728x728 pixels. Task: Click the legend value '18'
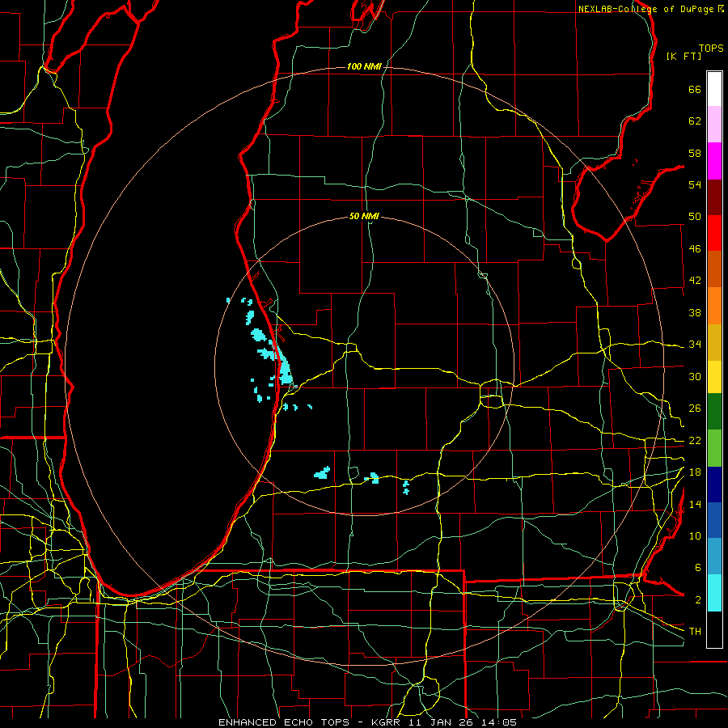pos(695,472)
